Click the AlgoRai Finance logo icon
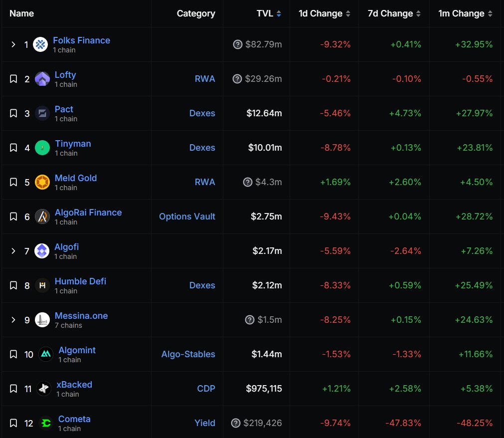Viewport: 504px width, 438px height. [x=42, y=217]
